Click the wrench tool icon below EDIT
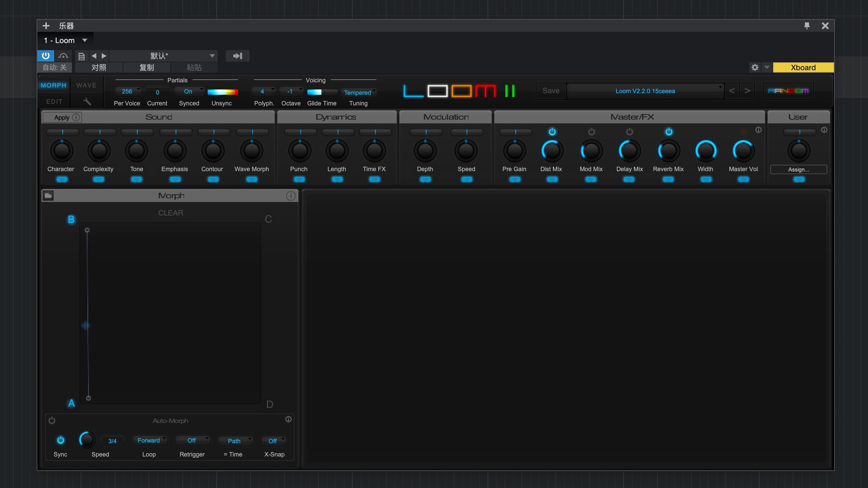This screenshot has width=868, height=488. point(86,101)
